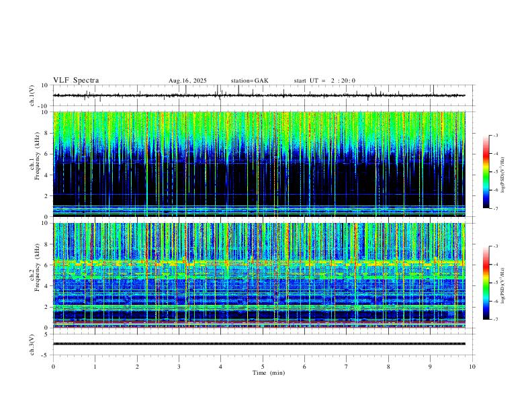This screenshot has height=411, width=532.
Task: Select the "station=GAK" header text
Action: (249, 81)
